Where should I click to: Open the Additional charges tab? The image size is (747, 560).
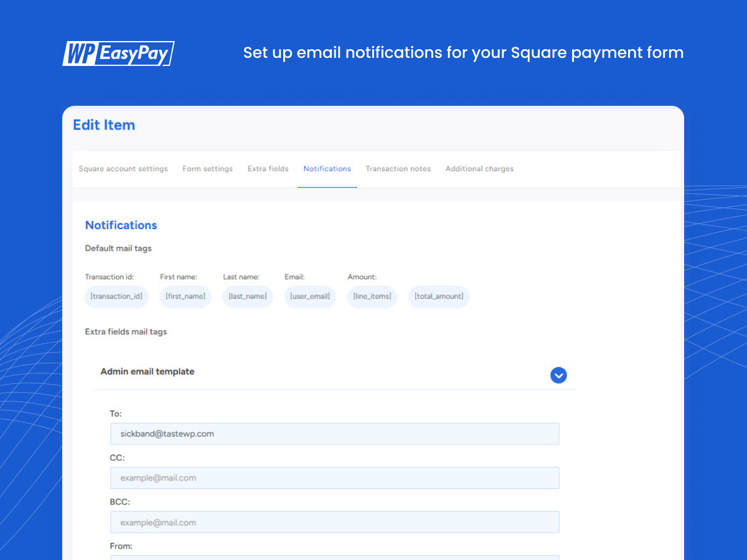[x=479, y=169]
